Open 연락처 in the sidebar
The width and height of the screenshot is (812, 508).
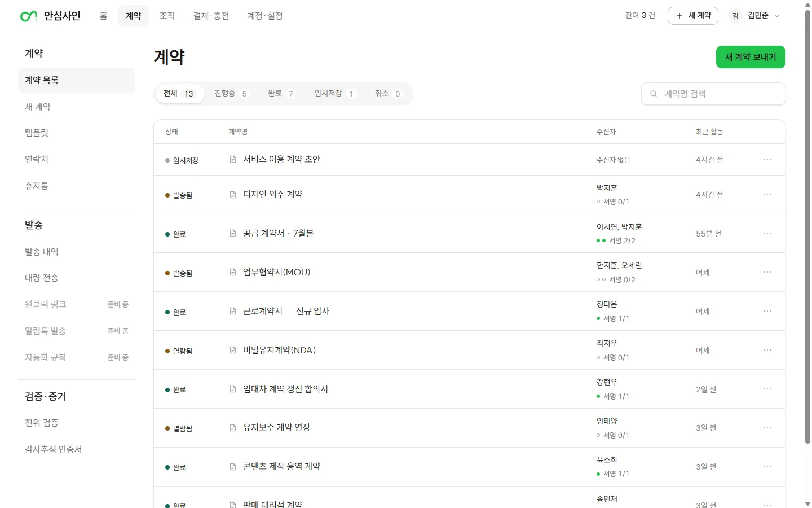click(77, 159)
